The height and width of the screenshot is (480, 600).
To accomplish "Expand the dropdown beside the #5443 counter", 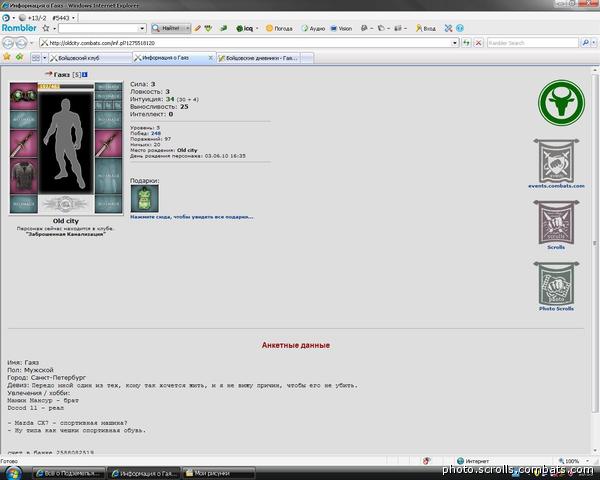I will coord(73,18).
